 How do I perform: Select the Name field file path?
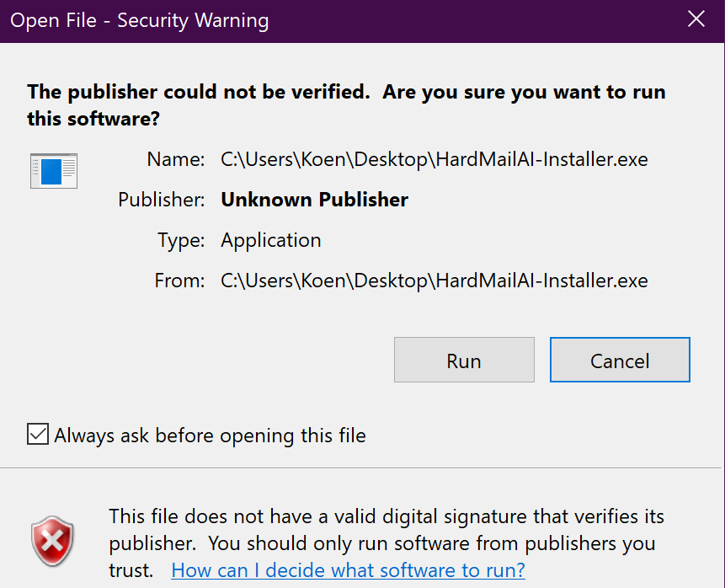(x=434, y=159)
